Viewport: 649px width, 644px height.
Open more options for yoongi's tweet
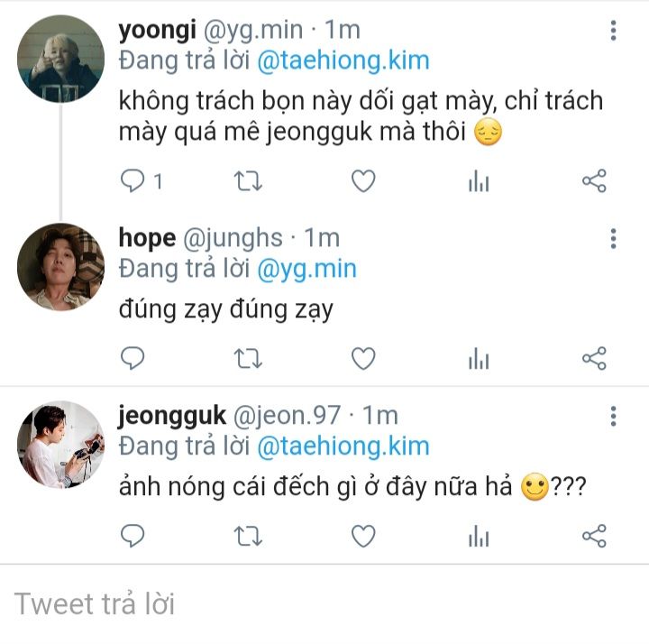[613, 32]
